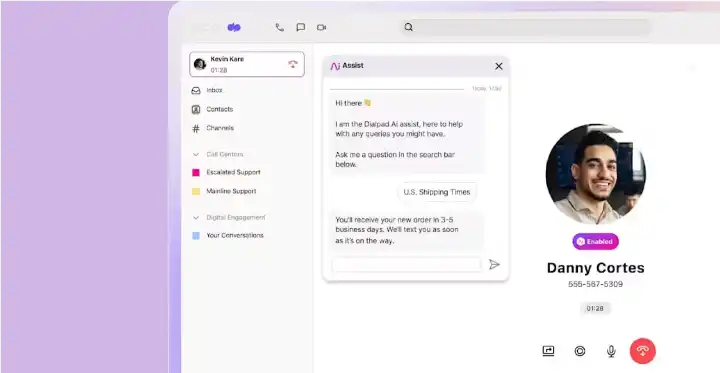720x373 pixels.
Task: Click Kevin Kare's avatar thumbnail
Action: (x=200, y=64)
